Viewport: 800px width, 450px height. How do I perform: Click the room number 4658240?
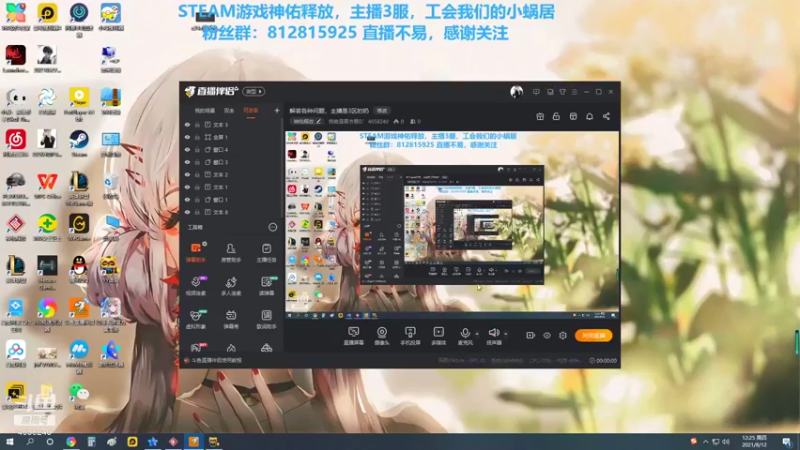378,121
